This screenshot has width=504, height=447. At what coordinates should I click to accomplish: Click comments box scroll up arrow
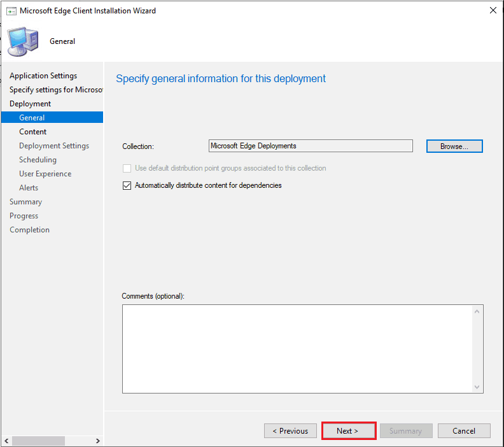coord(477,311)
